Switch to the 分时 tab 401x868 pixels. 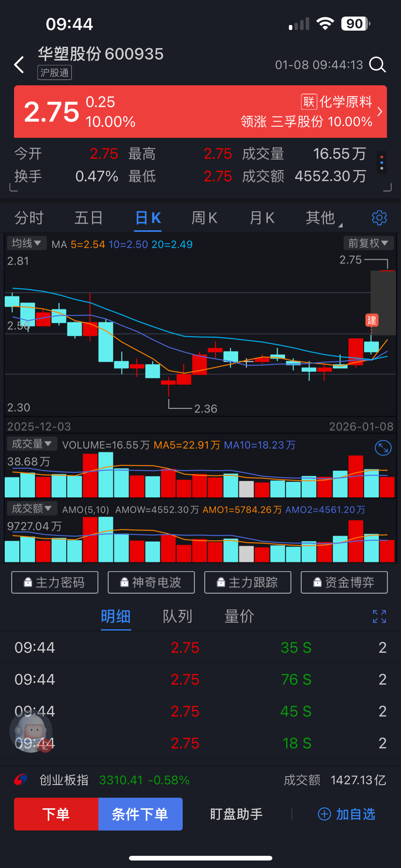(x=29, y=218)
